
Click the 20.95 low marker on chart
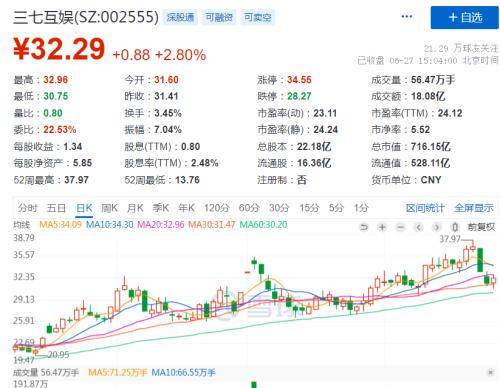click(x=58, y=354)
